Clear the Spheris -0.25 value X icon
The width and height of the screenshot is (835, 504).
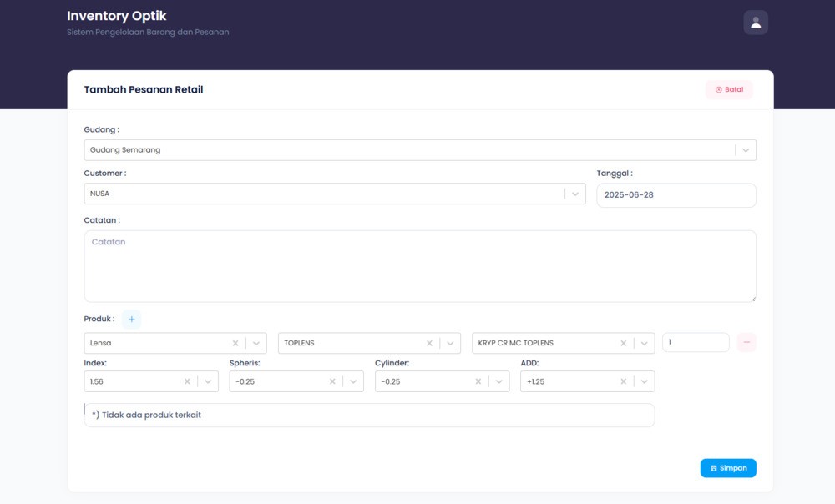pos(332,381)
